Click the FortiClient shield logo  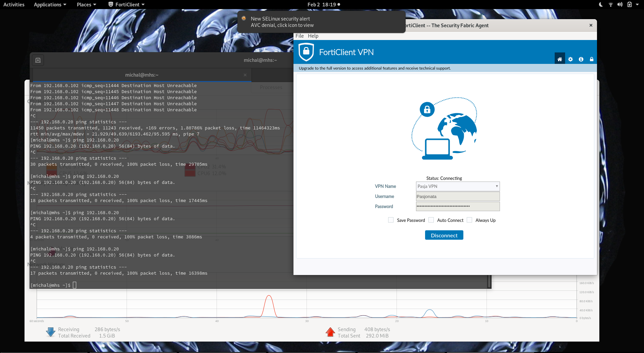pos(306,52)
